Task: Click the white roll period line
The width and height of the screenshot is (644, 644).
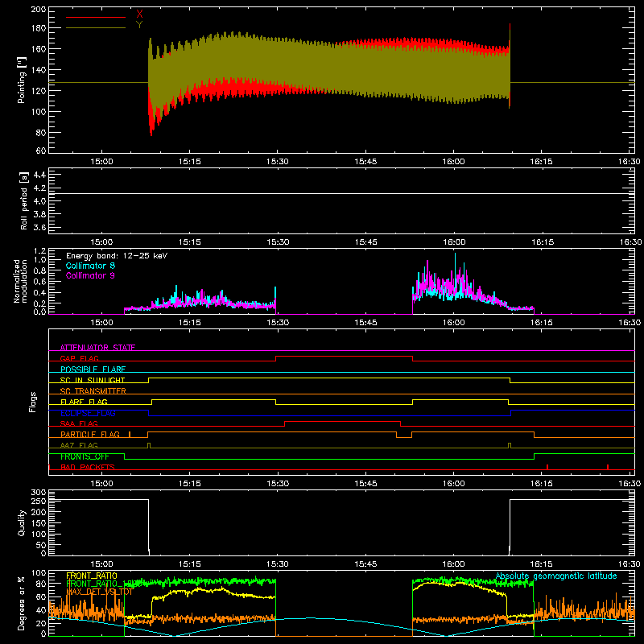Action: (341, 193)
